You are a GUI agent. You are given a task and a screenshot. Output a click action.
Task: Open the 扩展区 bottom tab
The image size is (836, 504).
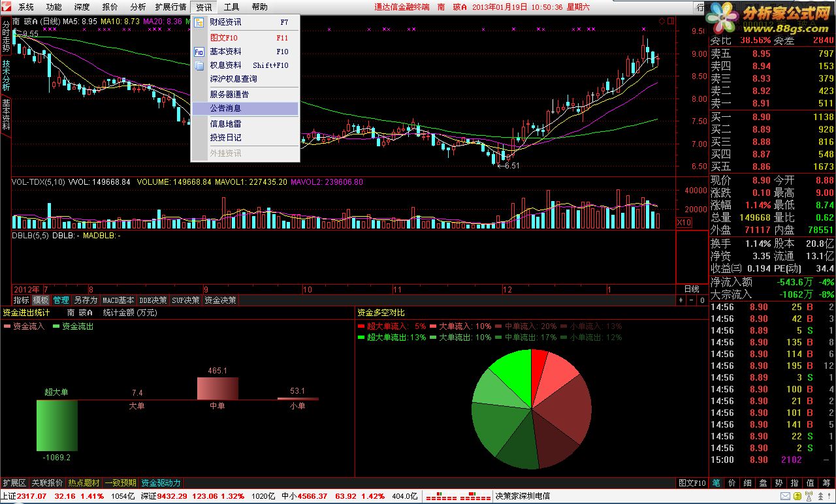[x=14, y=483]
